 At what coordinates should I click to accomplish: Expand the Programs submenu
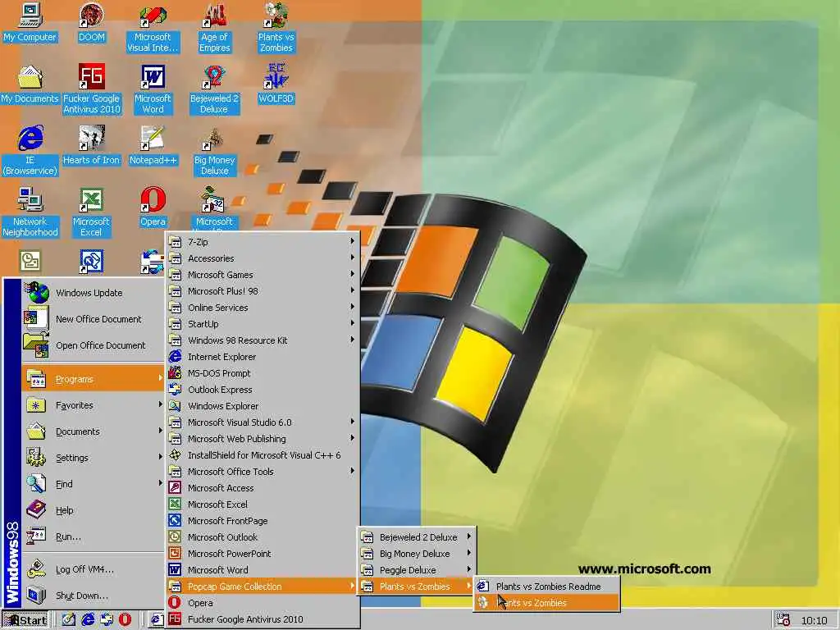(x=94, y=379)
